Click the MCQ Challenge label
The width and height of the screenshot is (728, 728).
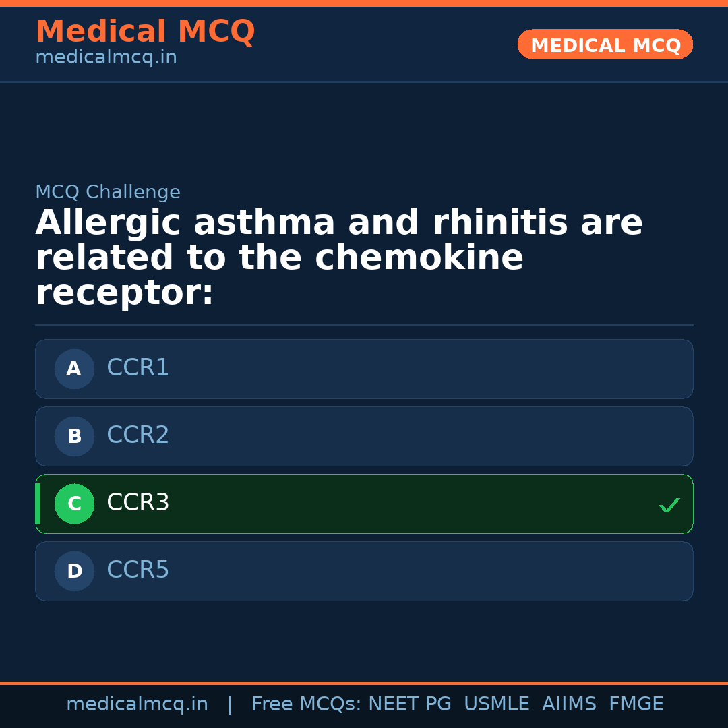pos(108,192)
